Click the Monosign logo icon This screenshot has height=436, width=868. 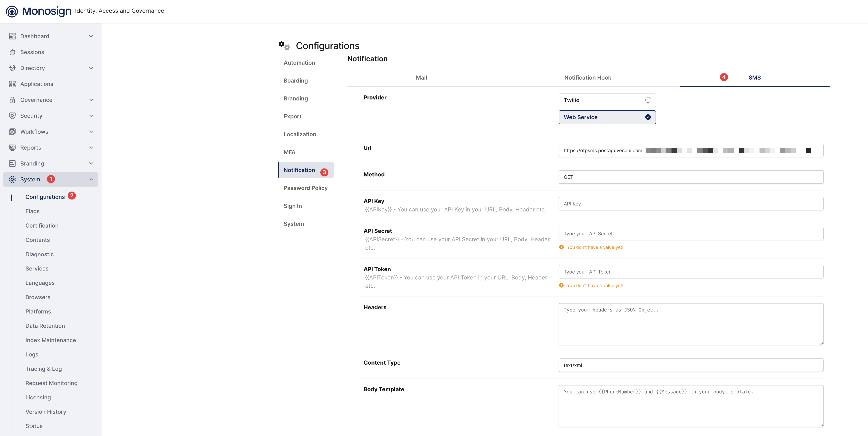[x=12, y=11]
